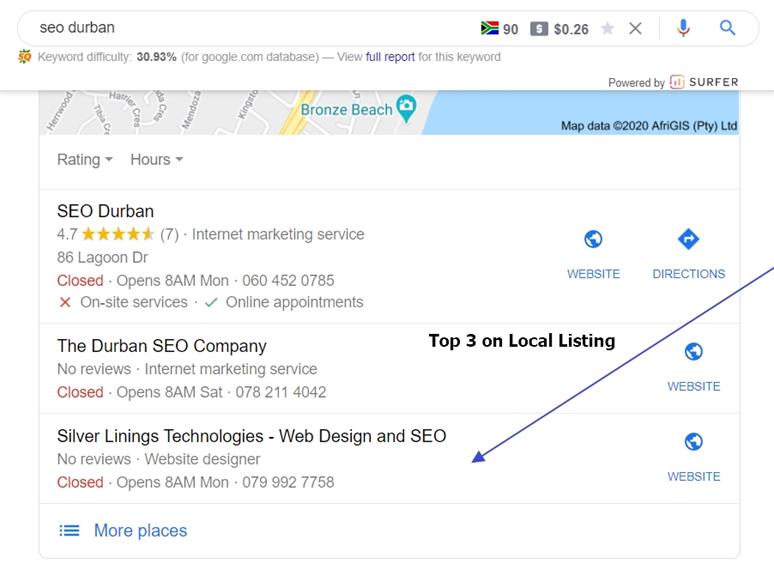The height and width of the screenshot is (576, 774).
Task: Click the Bronze Beach camera pin on map
Action: pos(406,108)
